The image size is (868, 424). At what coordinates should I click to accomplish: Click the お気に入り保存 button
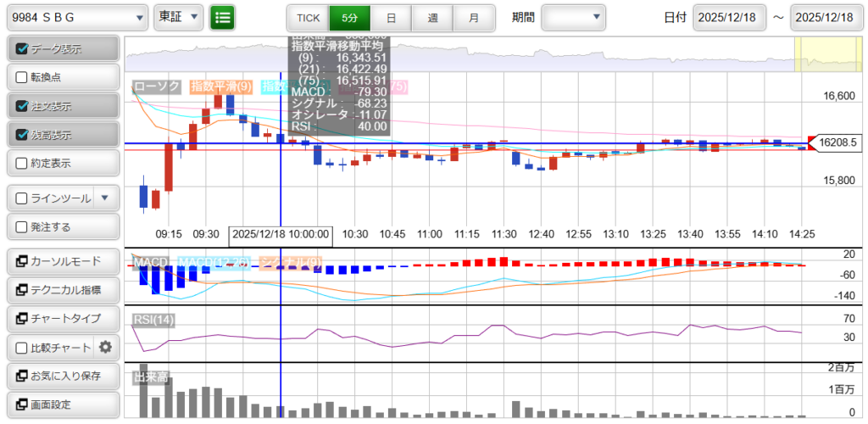[x=62, y=376]
